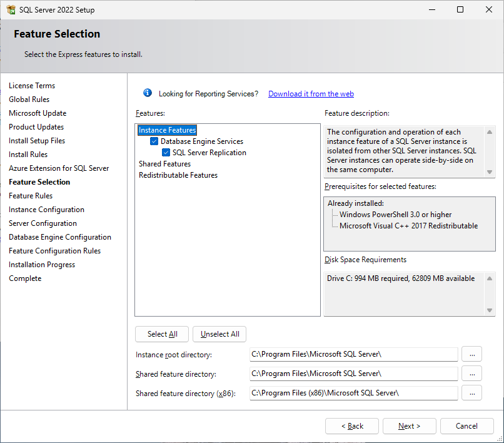Open the Download it from the web link
The image size is (504, 443).
311,94
